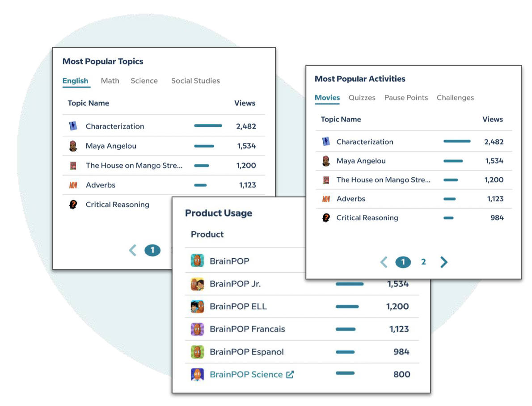Screen dimensions: 532x406
Task: Open the Quizzes tab
Action: [362, 98]
